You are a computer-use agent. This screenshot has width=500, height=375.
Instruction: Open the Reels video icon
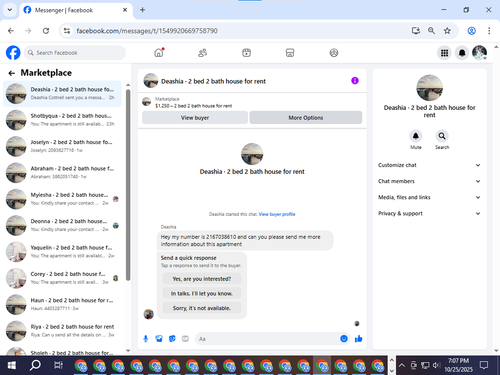click(x=246, y=53)
